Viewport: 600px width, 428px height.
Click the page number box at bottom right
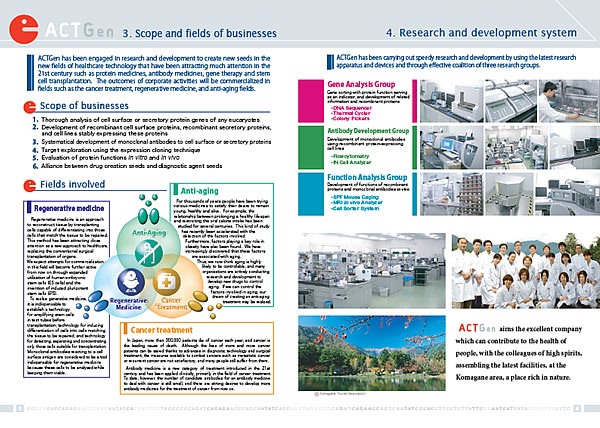coord(577,408)
